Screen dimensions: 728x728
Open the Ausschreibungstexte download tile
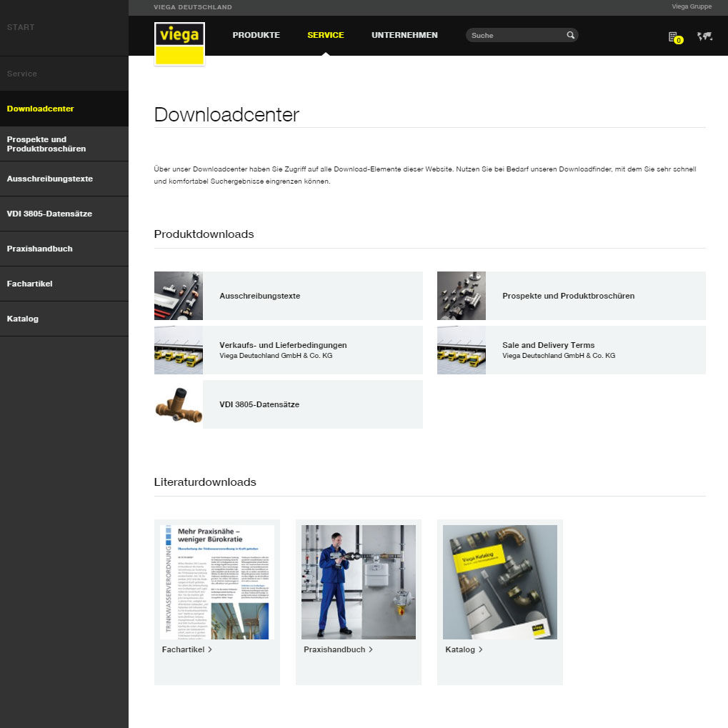pos(289,296)
